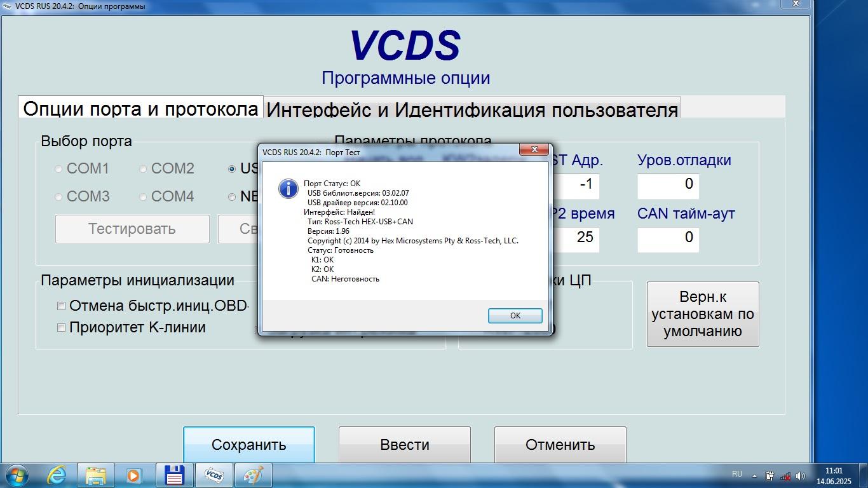
Task: Click the 'Интерфейс: Найден!' line
Action: (339, 212)
